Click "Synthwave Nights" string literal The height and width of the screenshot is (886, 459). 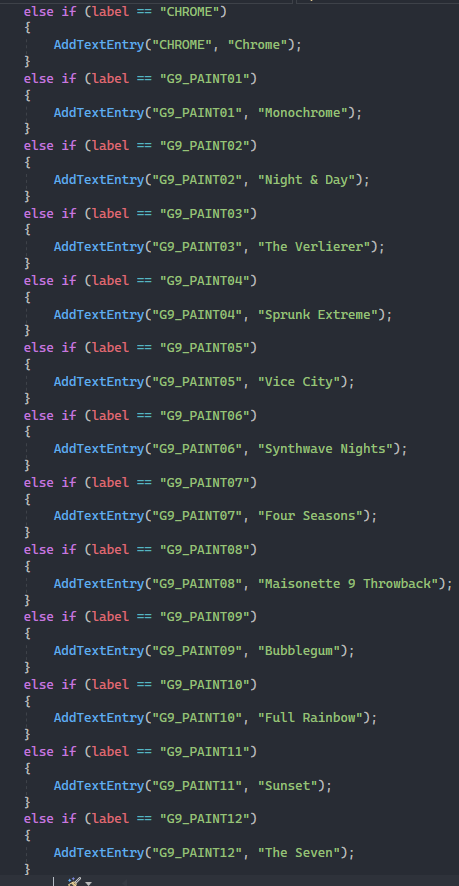(x=325, y=449)
